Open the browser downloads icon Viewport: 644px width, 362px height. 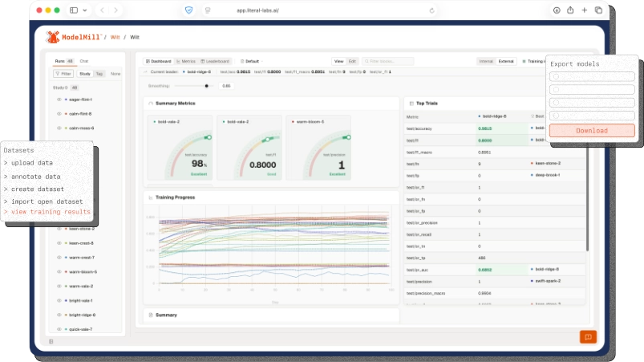[x=557, y=10]
